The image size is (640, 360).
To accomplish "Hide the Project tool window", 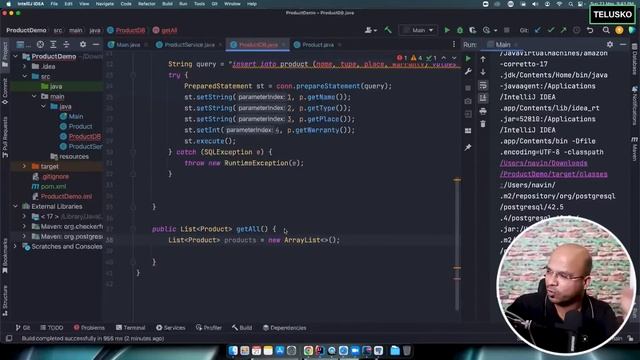I will (x=96, y=44).
